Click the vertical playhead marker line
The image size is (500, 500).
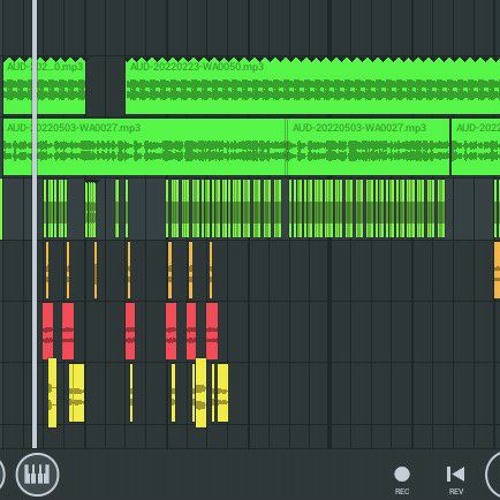[34, 223]
